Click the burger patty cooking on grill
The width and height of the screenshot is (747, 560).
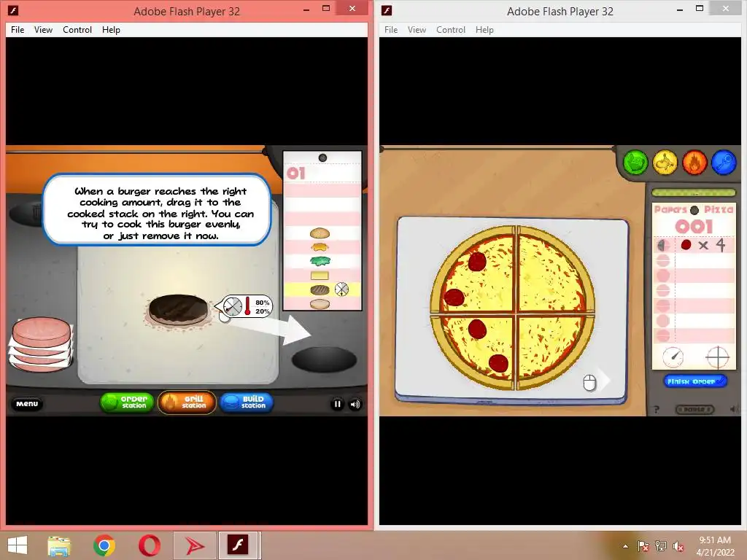tap(178, 309)
